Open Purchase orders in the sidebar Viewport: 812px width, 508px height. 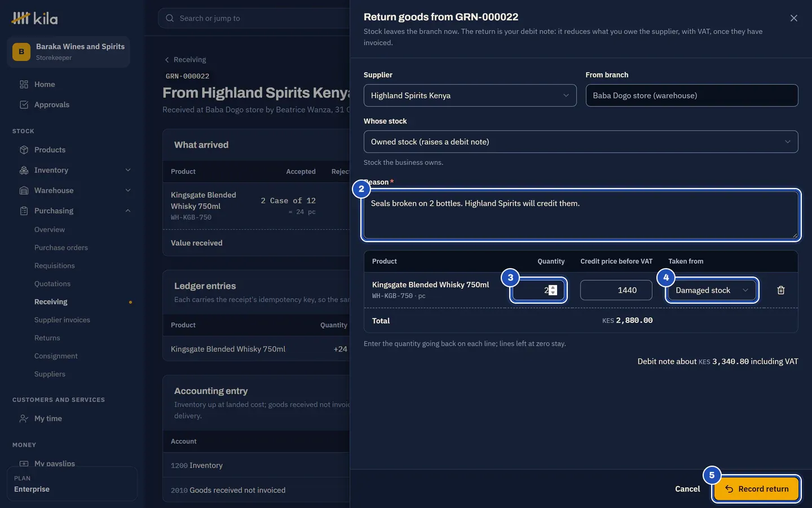(61, 247)
